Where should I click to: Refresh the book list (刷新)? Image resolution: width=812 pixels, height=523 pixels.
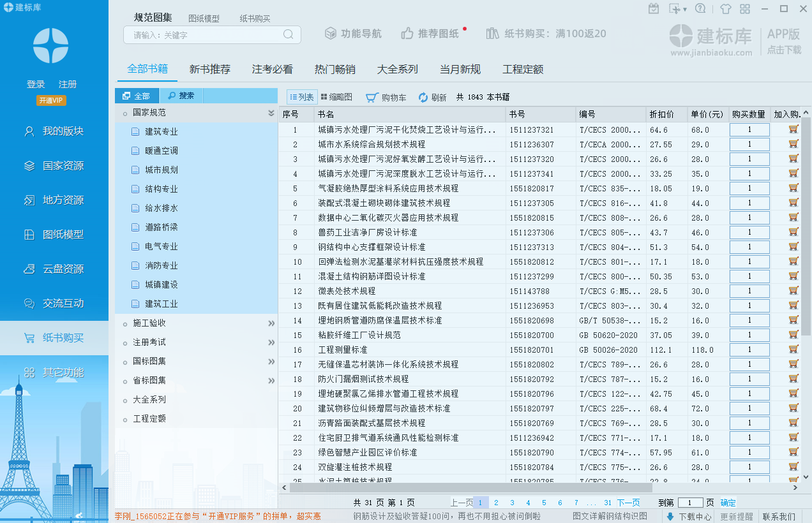pyautogui.click(x=432, y=98)
